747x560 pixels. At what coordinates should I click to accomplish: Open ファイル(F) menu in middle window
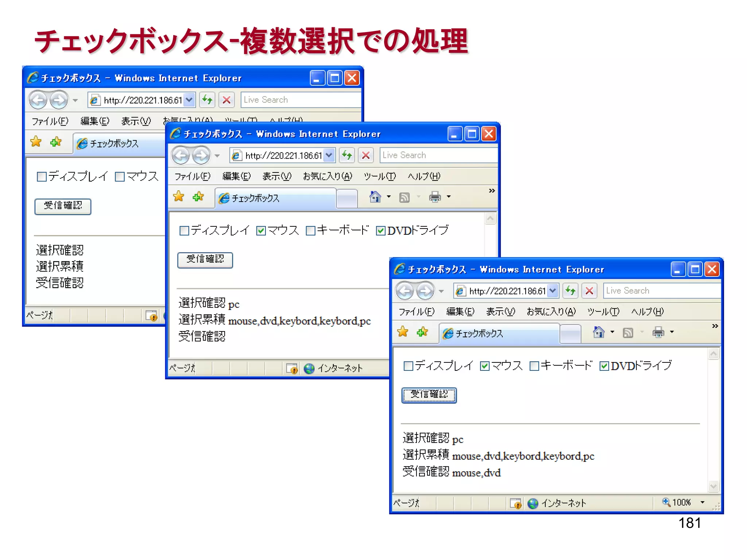193,176
